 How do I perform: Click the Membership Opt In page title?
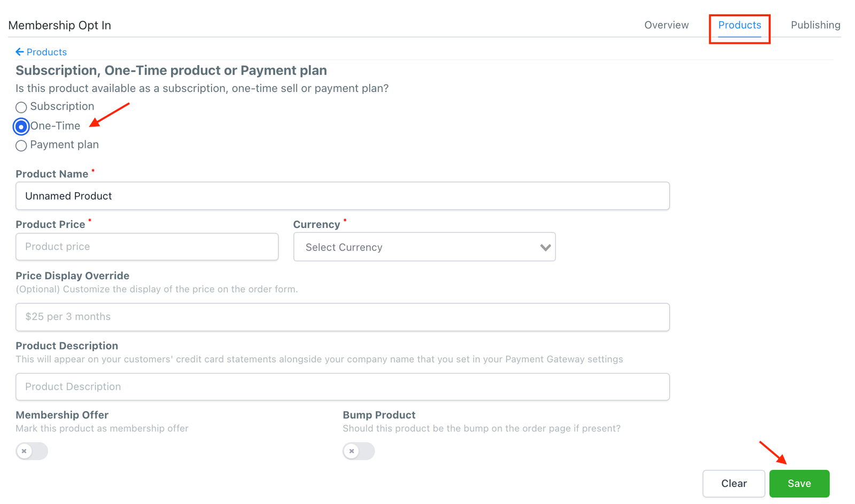[x=60, y=25]
